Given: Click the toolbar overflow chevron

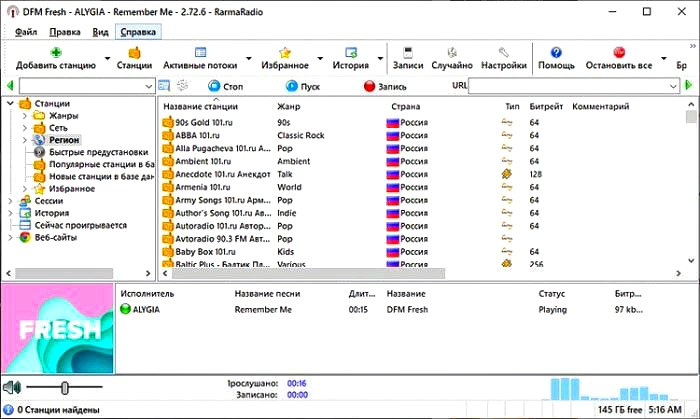Looking at the screenshot, I should point(692,46).
